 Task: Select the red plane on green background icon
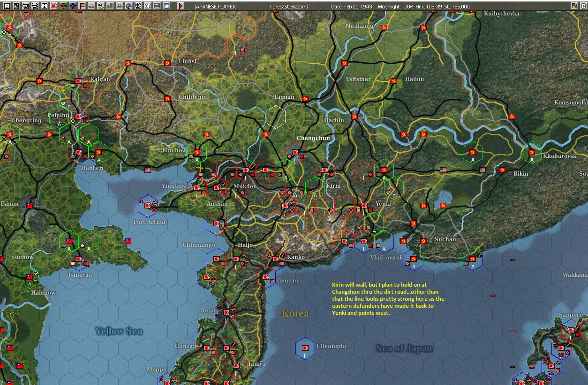(x=63, y=6)
